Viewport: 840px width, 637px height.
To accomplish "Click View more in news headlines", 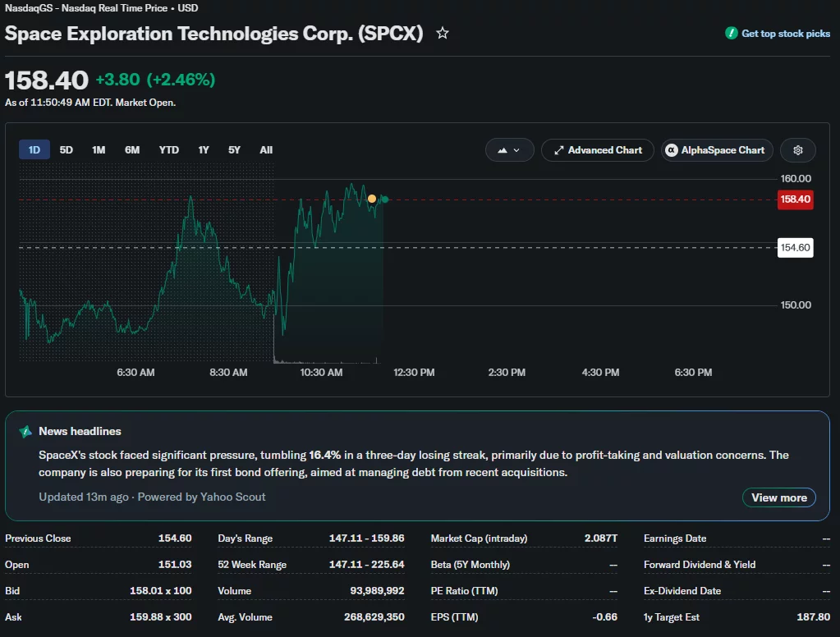I will [779, 497].
